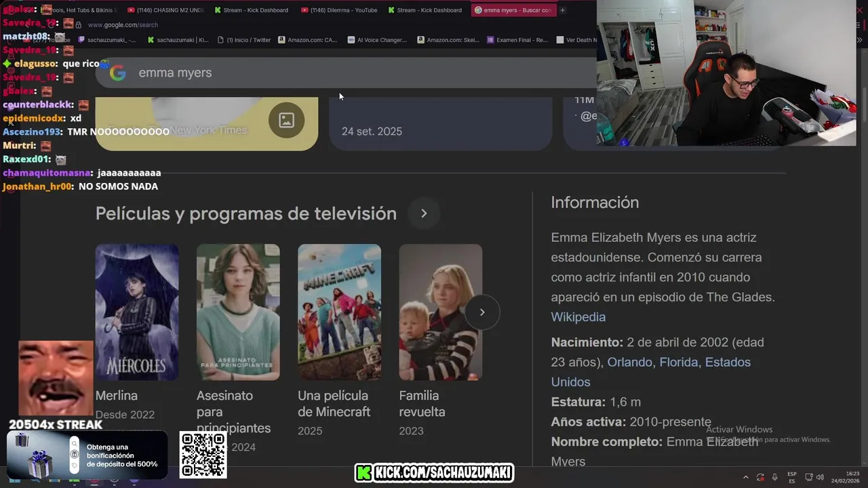This screenshot has width=868, height=488.
Task: Click the Merlina title below its poster
Action: pyautogui.click(x=117, y=396)
